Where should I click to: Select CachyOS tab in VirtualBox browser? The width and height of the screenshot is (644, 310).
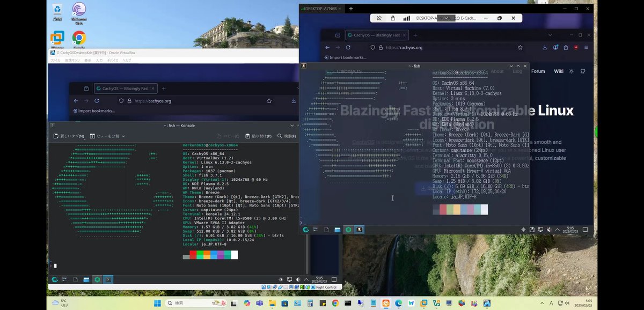[125, 88]
